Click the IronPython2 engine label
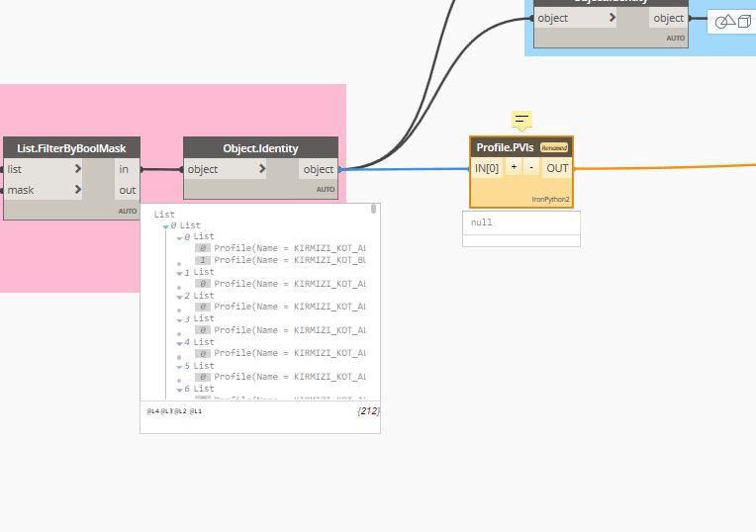756x532 pixels. tap(550, 199)
